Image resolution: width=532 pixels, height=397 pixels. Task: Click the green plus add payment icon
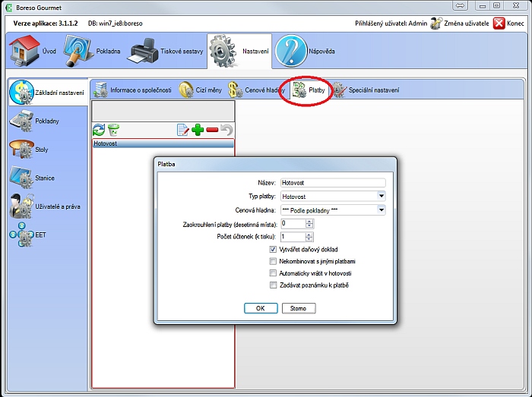198,130
